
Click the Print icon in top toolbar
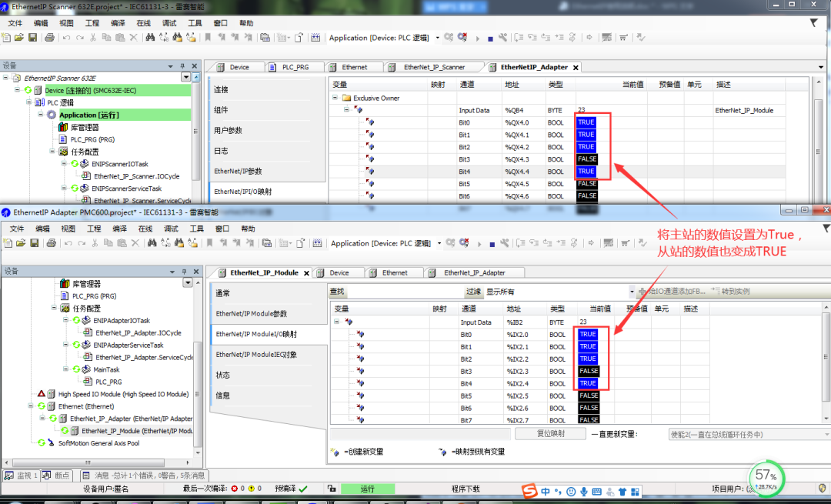[x=49, y=38]
